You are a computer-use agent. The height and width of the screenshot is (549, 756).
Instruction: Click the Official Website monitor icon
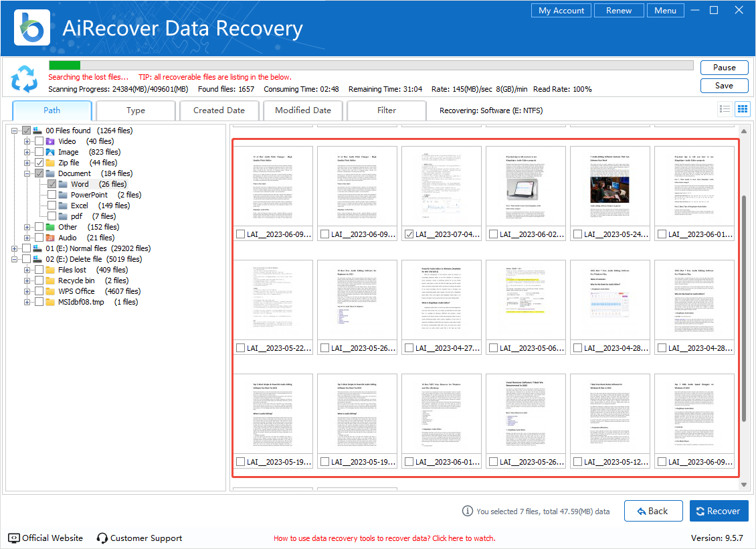(x=14, y=538)
